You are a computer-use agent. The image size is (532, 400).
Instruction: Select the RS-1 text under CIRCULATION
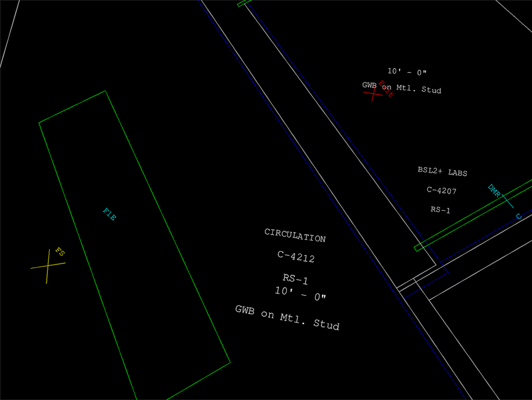295,280
